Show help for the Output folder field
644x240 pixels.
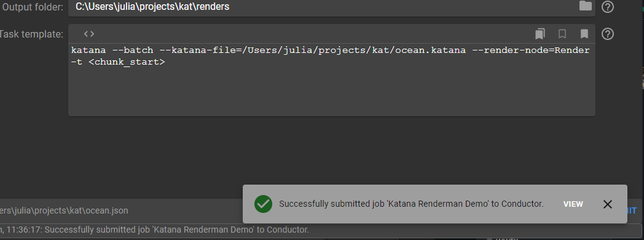pos(608,7)
